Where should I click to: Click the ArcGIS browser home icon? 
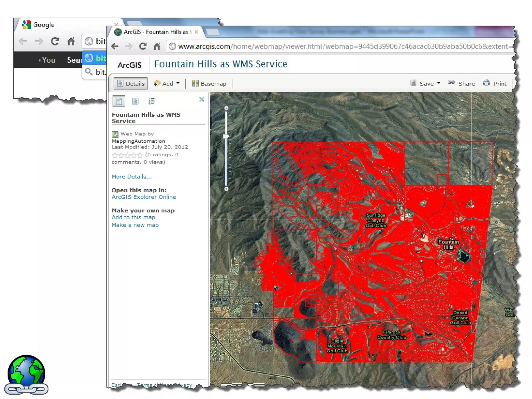(x=157, y=46)
